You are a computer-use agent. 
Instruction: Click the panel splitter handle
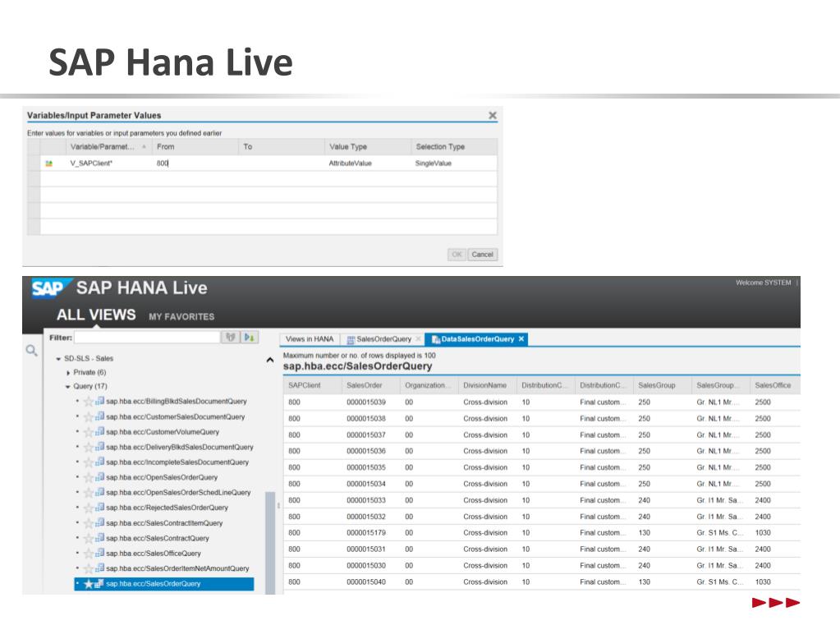point(278,505)
